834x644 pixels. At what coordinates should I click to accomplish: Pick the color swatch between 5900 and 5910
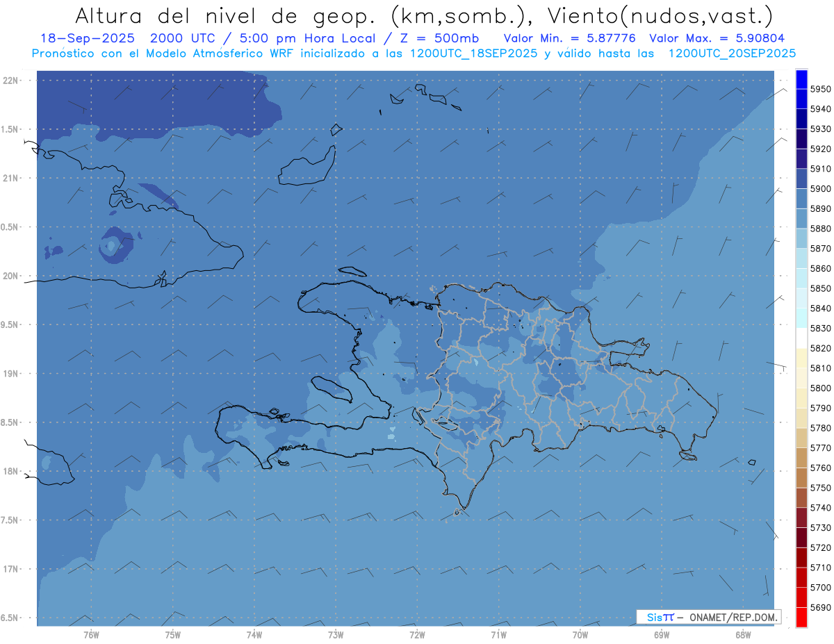(801, 179)
